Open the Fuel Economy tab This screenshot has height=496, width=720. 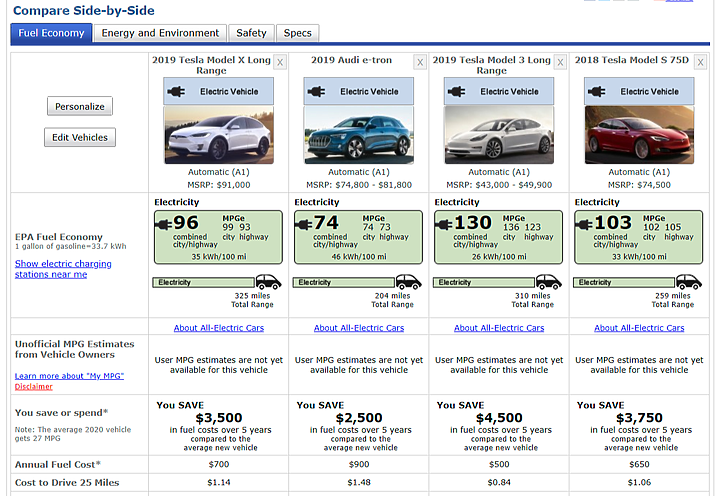tap(51, 33)
